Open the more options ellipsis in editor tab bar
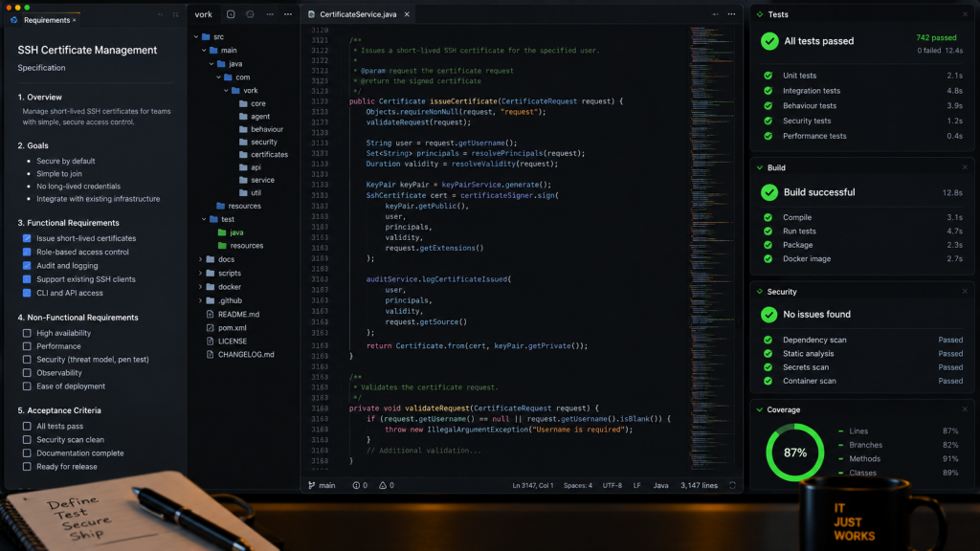 pos(731,14)
